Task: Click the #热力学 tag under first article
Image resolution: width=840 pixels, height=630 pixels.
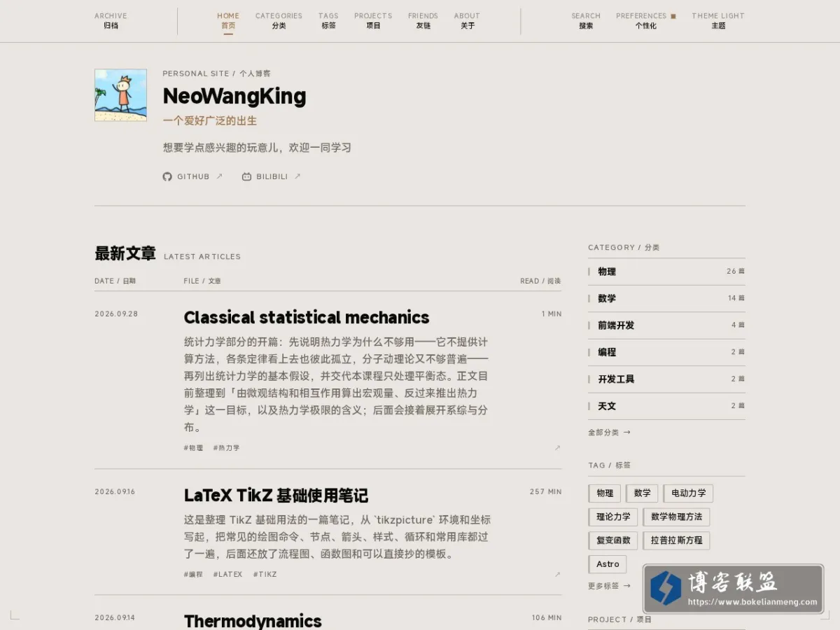Action: [226, 448]
